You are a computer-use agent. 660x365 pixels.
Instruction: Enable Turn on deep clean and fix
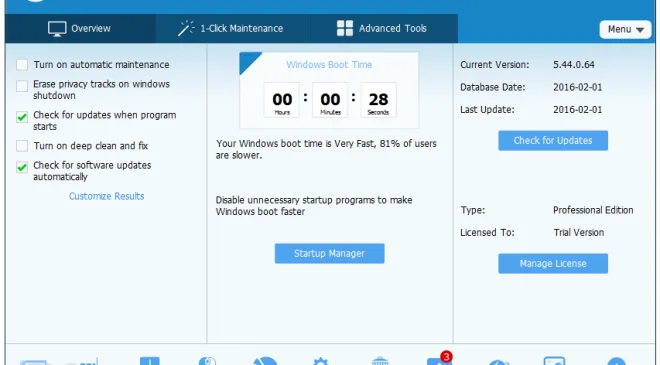[22, 146]
